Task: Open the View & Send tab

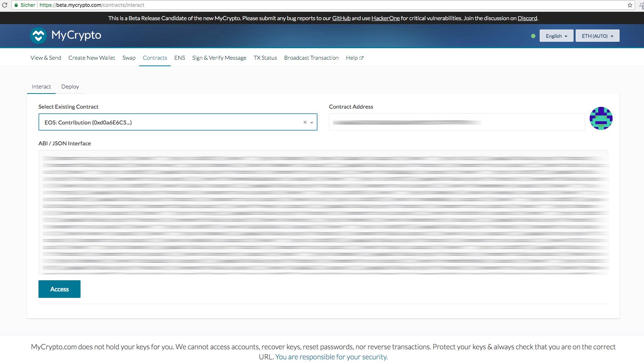Action: (46, 58)
